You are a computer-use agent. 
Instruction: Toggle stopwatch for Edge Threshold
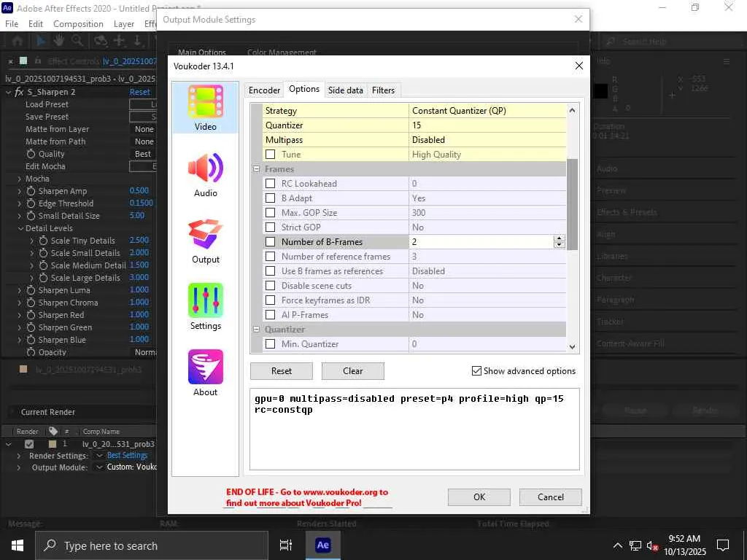31,203
